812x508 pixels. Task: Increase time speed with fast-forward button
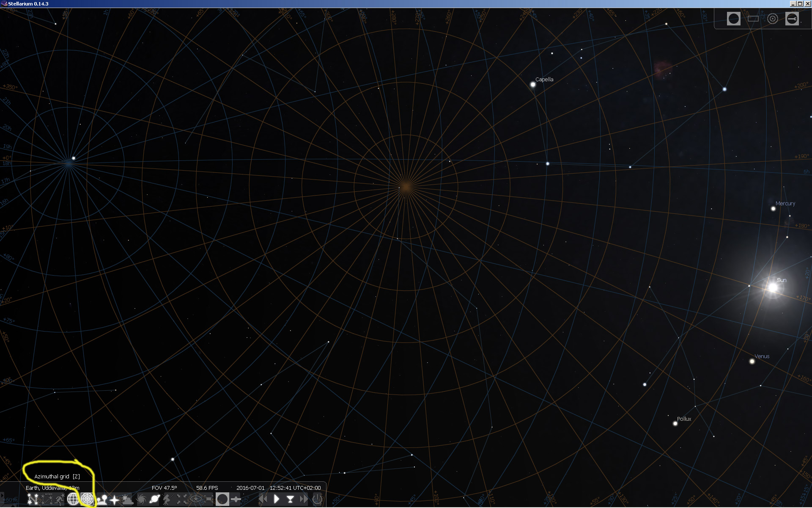[x=304, y=499]
